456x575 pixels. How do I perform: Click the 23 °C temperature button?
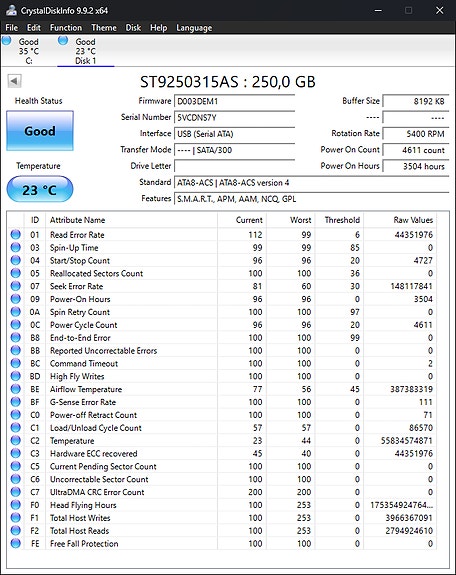[x=40, y=189]
